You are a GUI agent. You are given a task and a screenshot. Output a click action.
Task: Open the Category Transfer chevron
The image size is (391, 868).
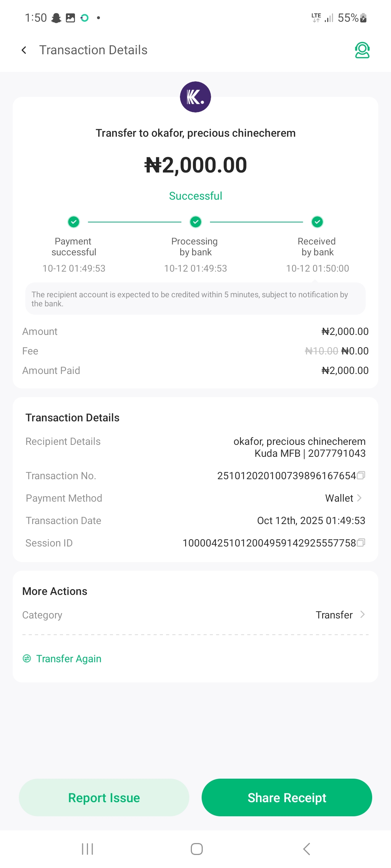click(362, 614)
